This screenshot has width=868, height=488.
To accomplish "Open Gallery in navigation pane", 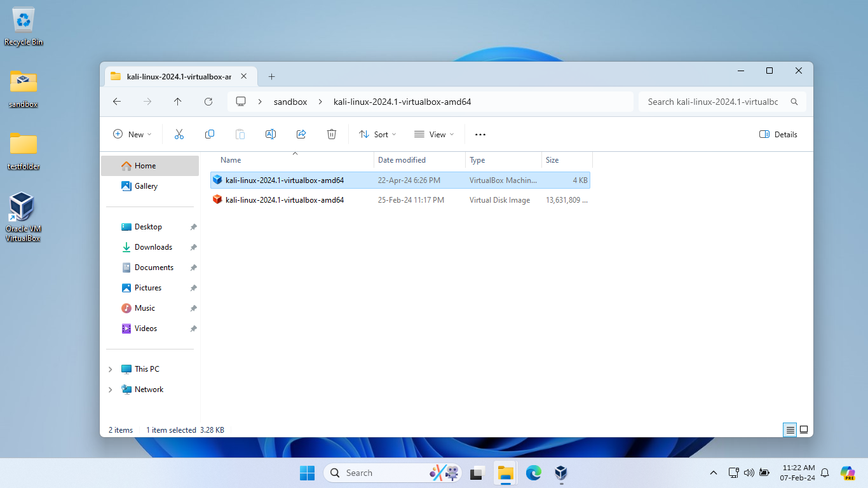I will point(150,186).
